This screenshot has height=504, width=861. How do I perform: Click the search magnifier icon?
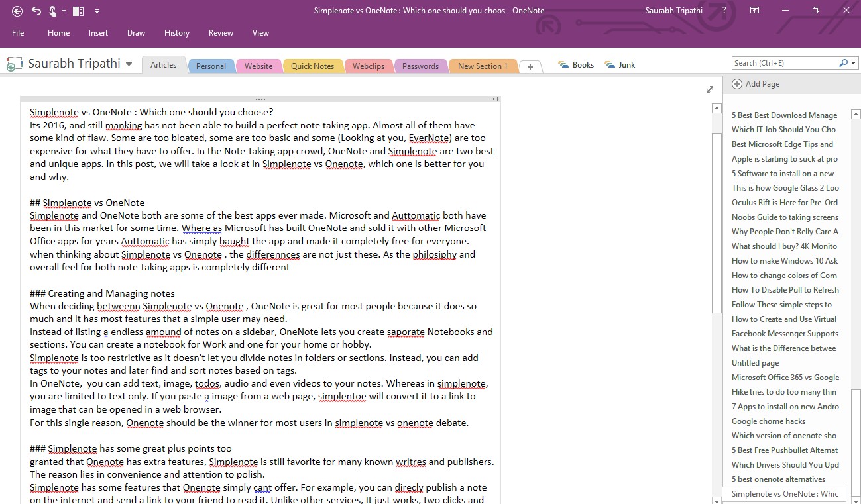click(842, 63)
